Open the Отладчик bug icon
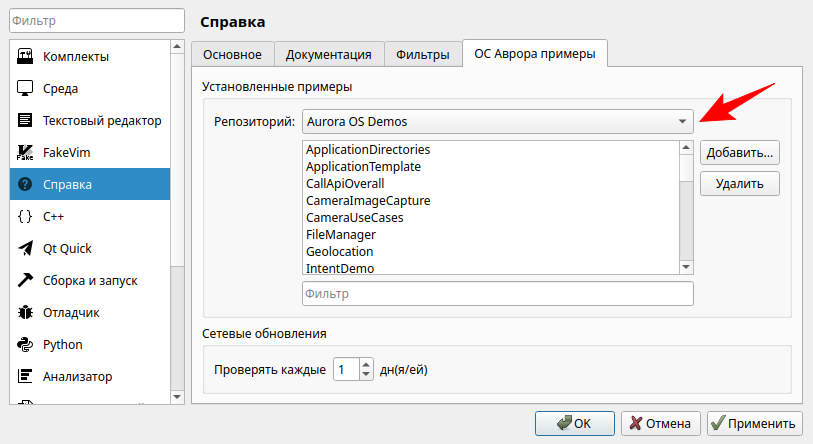The width and height of the screenshot is (813, 444). click(x=26, y=312)
